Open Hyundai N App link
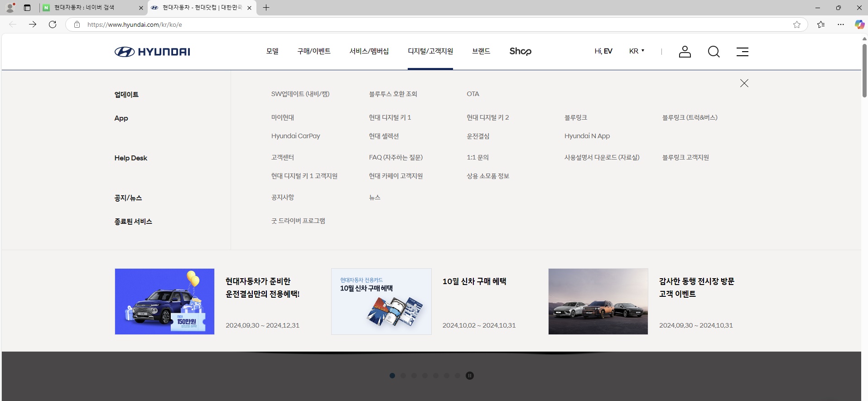This screenshot has width=868, height=401. (x=587, y=136)
